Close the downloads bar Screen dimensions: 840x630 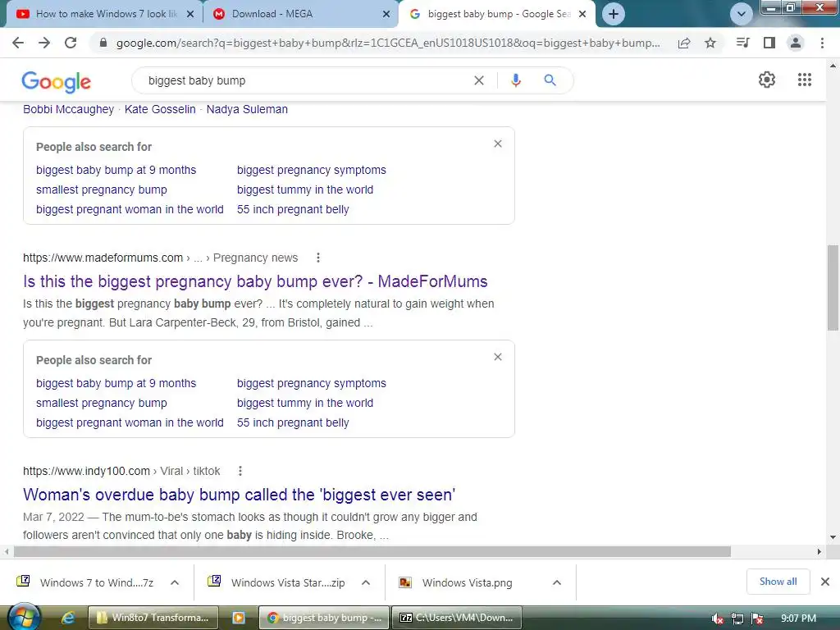click(x=825, y=582)
